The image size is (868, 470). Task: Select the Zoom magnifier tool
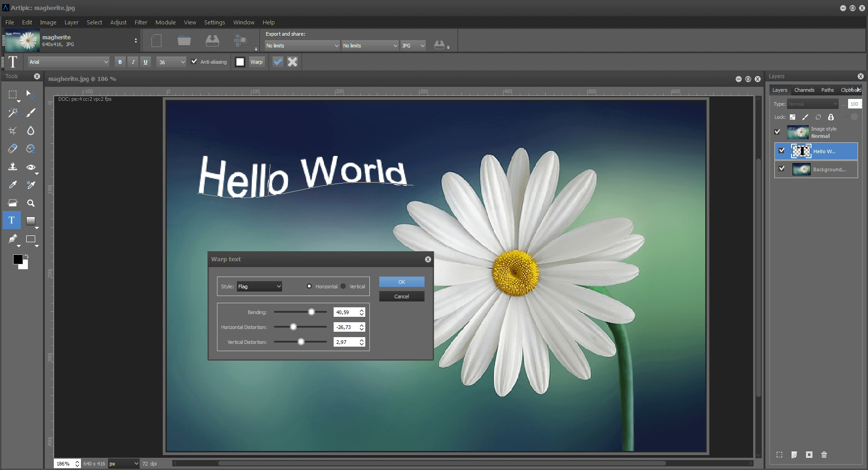coord(31,203)
